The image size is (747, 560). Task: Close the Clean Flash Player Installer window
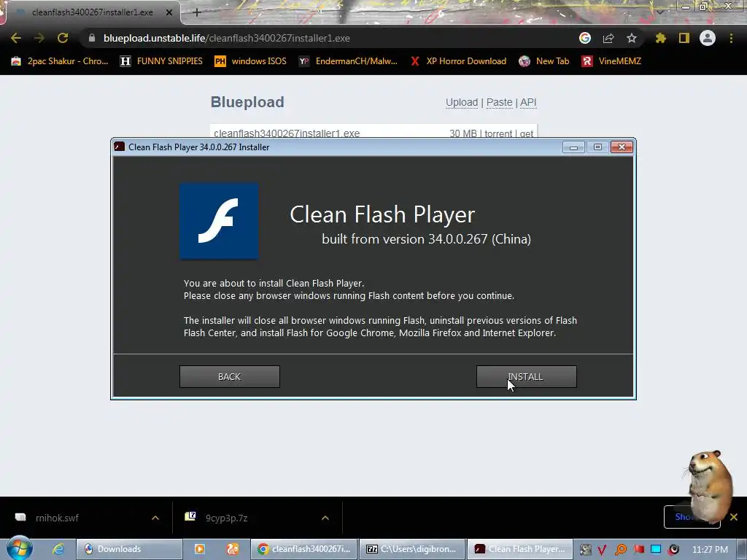pos(622,147)
